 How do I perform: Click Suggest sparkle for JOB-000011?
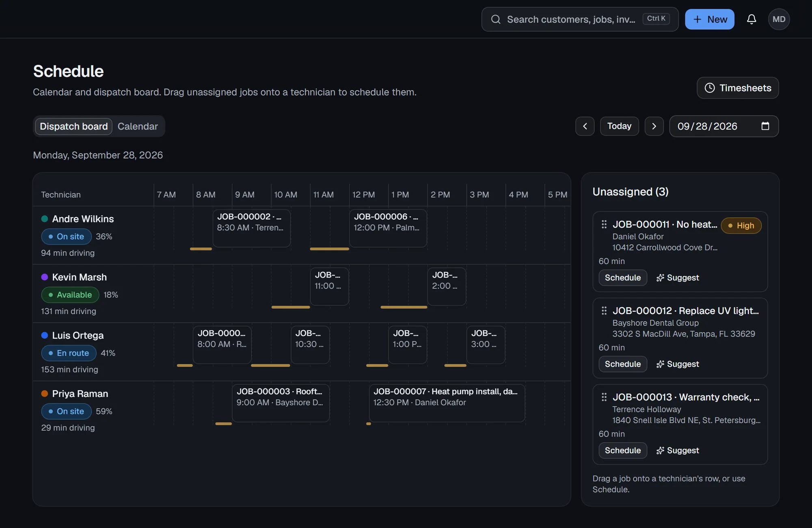tap(678, 278)
